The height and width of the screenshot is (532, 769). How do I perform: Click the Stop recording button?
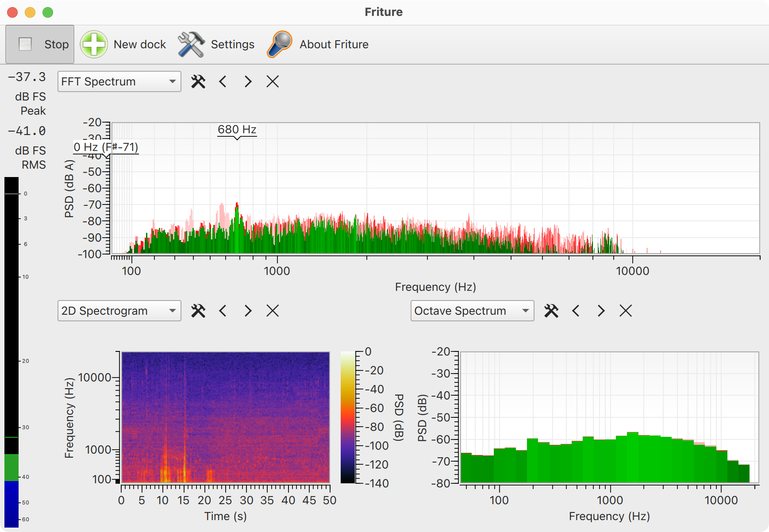tap(40, 44)
